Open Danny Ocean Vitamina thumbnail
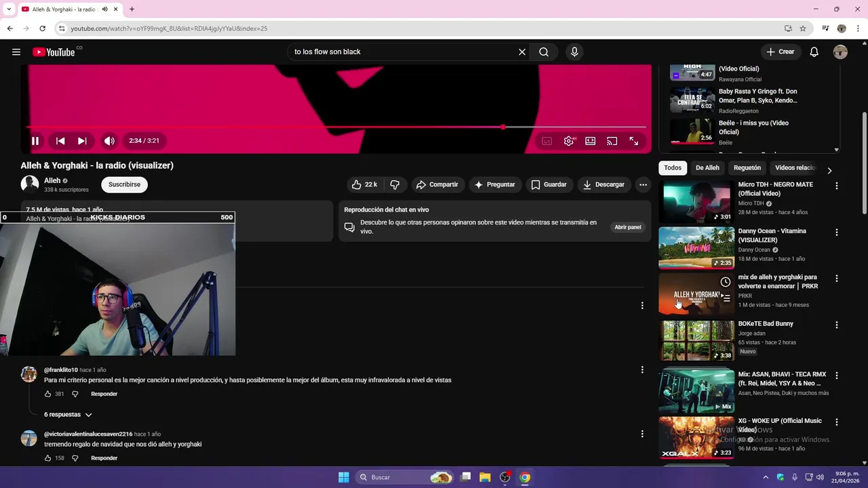868x488 pixels. [x=696, y=248]
